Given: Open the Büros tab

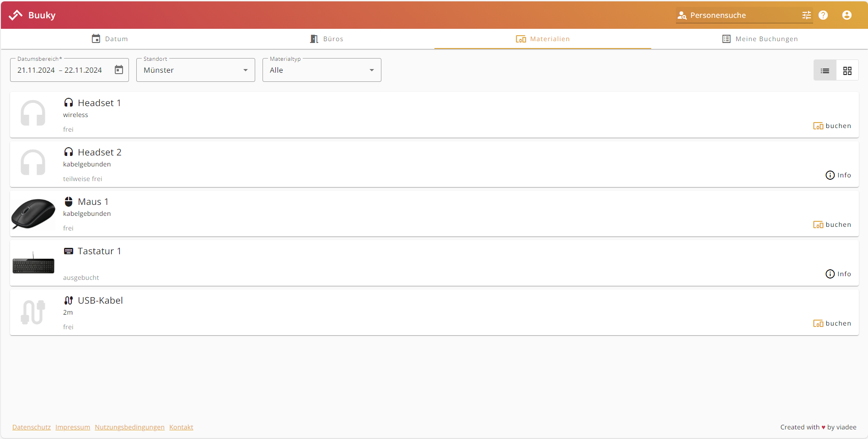Looking at the screenshot, I should [327, 39].
